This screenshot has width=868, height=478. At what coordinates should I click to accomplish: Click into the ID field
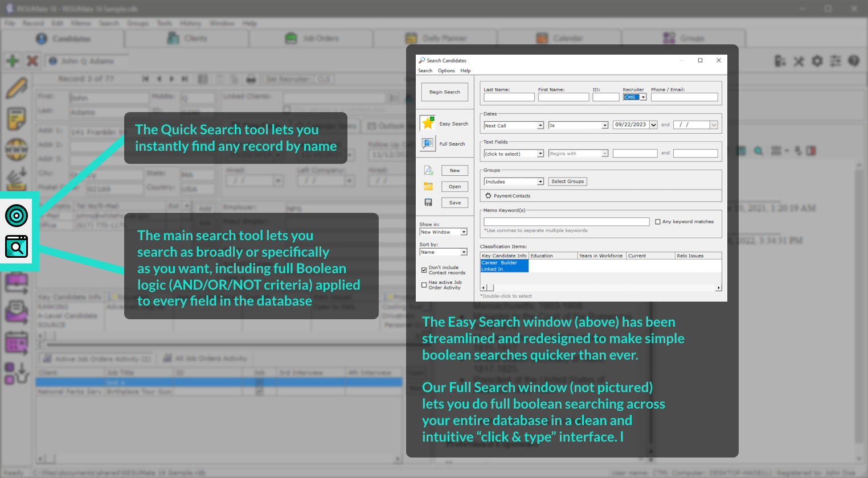click(605, 97)
